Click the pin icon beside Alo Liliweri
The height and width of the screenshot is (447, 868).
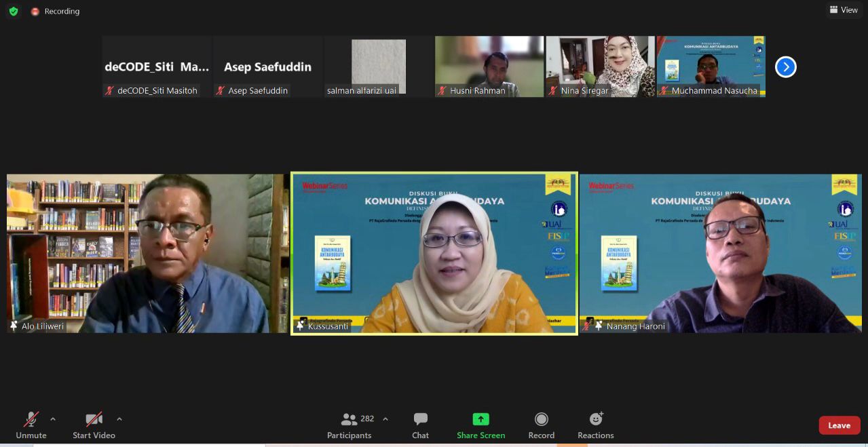point(14,326)
